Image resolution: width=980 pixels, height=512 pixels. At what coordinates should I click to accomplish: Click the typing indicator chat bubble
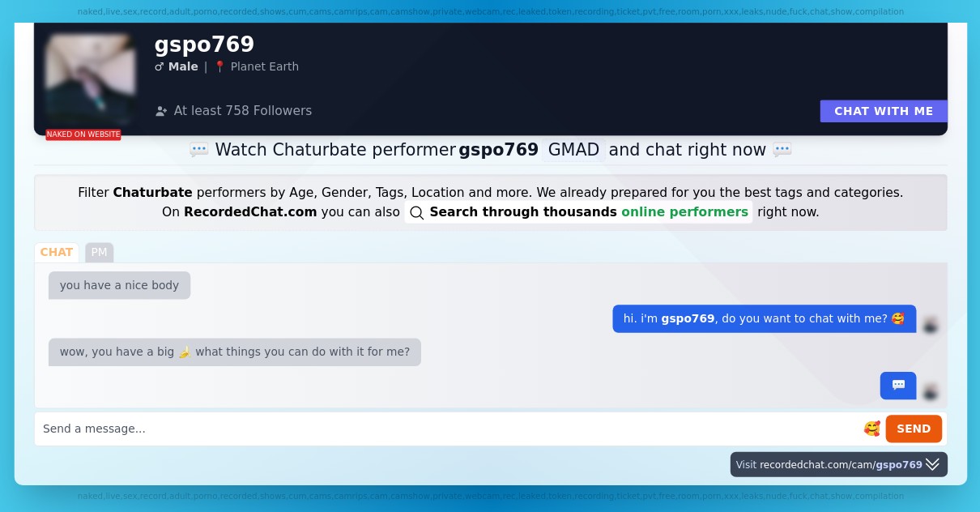898,386
